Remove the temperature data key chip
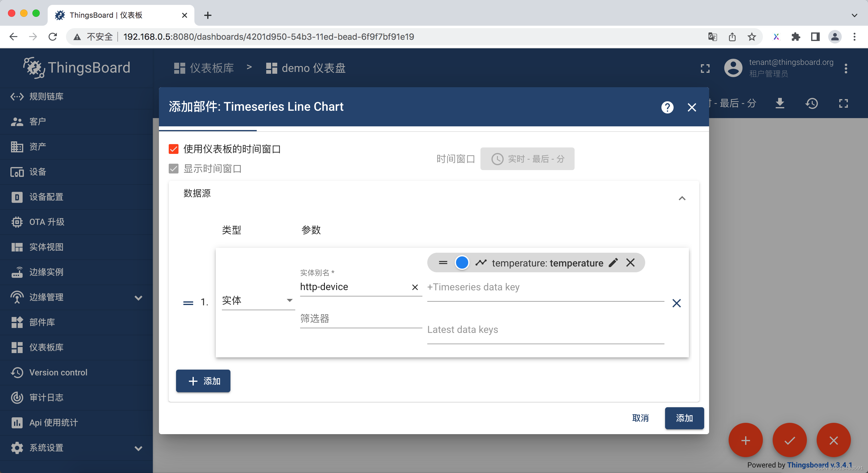The image size is (868, 473). [x=631, y=263]
